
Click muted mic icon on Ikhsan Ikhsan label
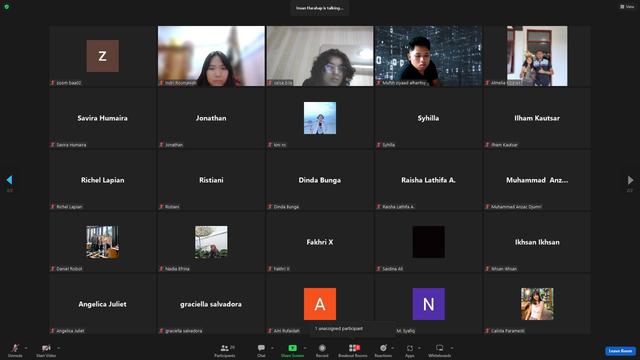tap(487, 269)
